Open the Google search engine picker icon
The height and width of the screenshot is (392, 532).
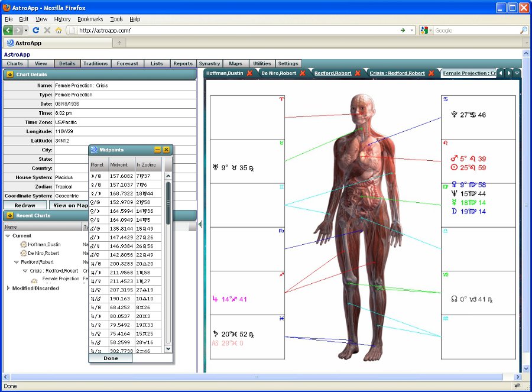(x=424, y=30)
